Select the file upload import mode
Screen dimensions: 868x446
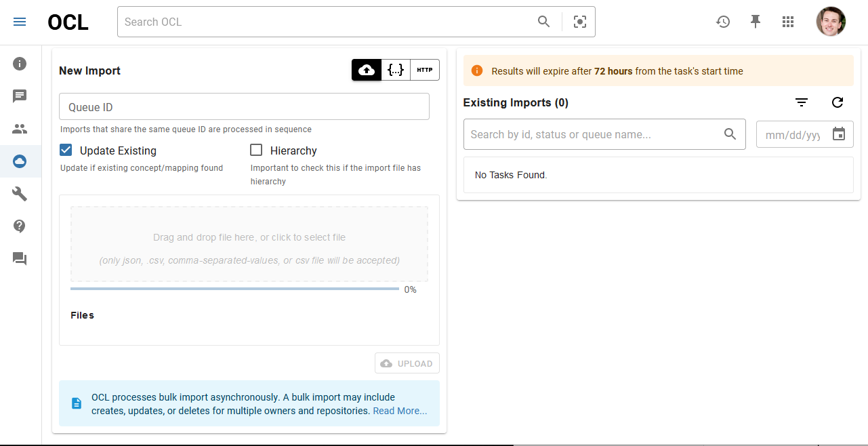click(366, 70)
